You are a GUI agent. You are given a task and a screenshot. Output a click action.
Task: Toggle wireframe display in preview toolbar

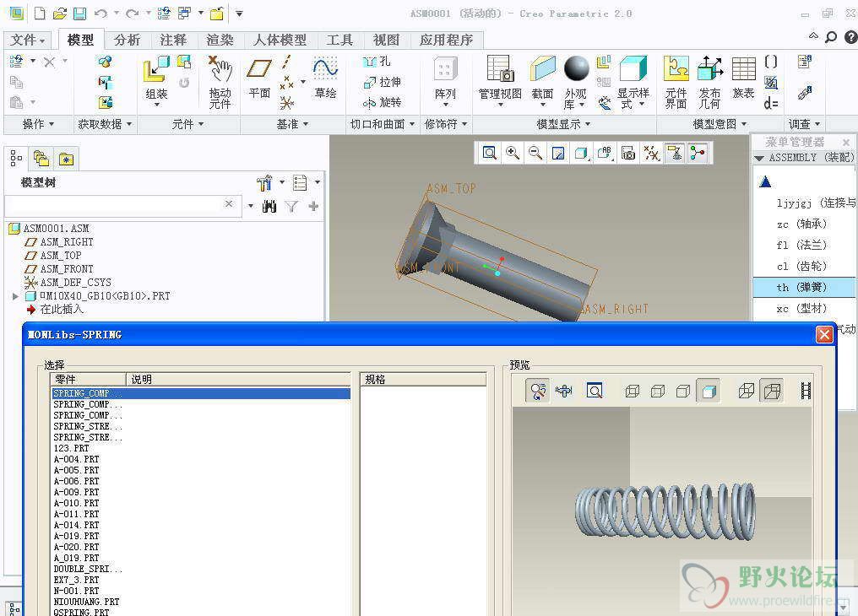pyautogui.click(x=633, y=391)
